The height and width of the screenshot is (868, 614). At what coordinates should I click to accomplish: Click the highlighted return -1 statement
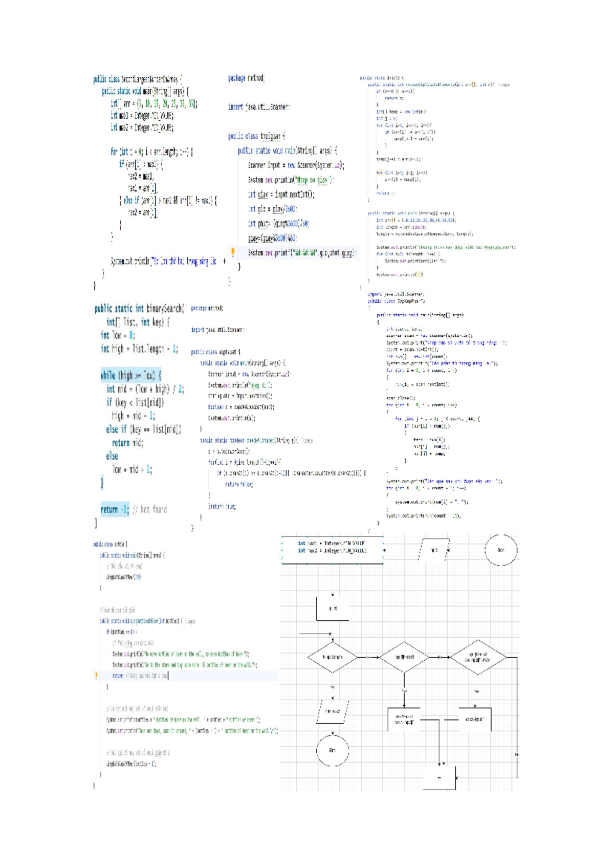click(x=115, y=509)
